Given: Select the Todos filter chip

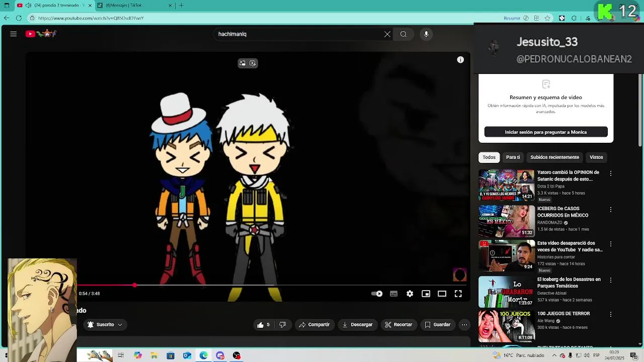Looking at the screenshot, I should coord(489,157).
